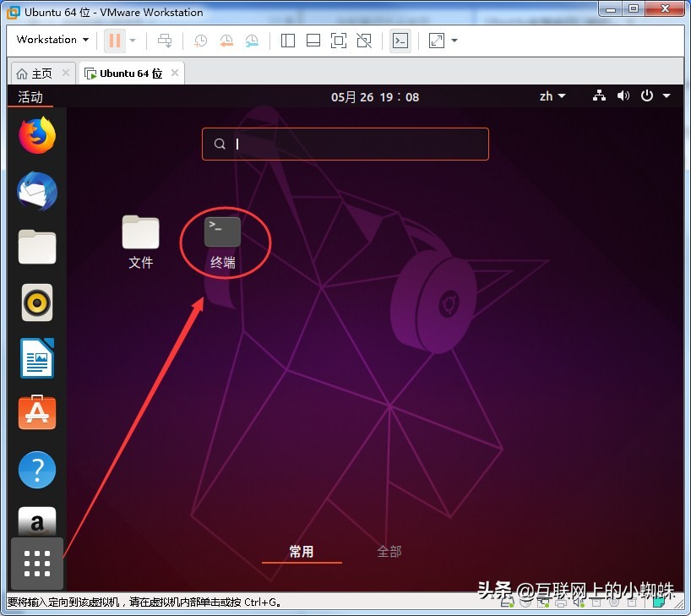The height and width of the screenshot is (616, 691).
Task: Open the zh input language dropdown
Action: click(551, 95)
